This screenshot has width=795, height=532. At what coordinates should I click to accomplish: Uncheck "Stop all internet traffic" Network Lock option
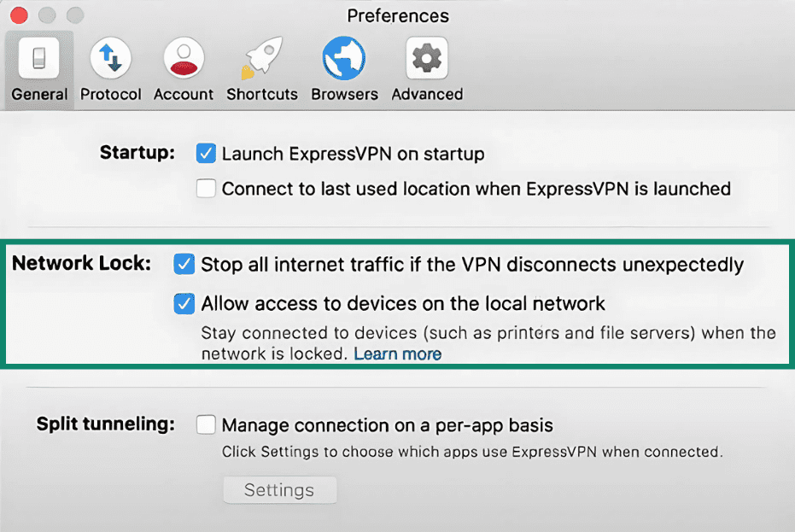click(184, 265)
